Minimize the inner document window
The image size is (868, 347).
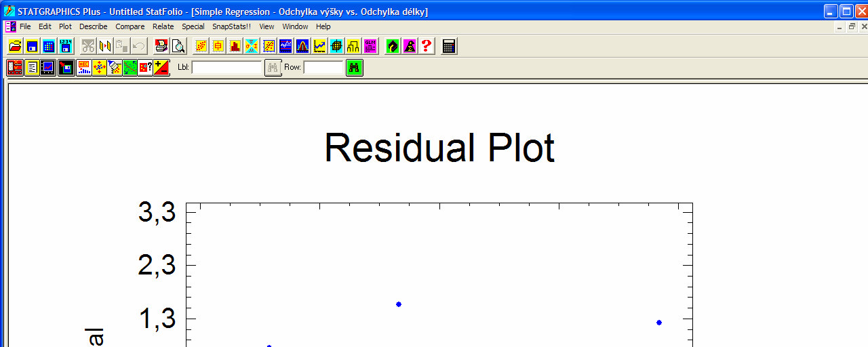[x=840, y=26]
